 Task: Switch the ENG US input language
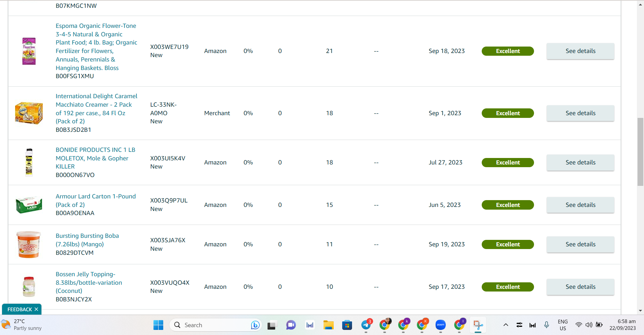pyautogui.click(x=563, y=325)
